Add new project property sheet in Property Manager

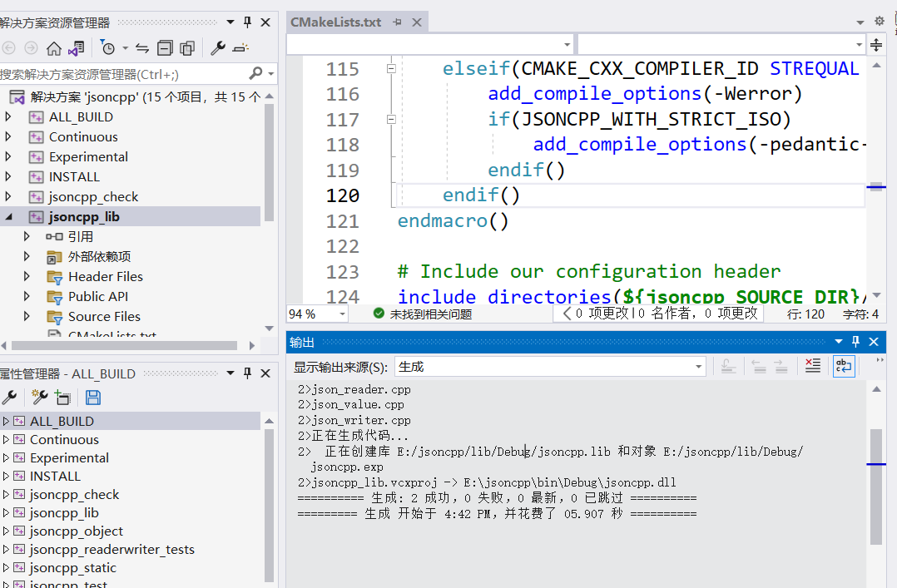[39, 396]
